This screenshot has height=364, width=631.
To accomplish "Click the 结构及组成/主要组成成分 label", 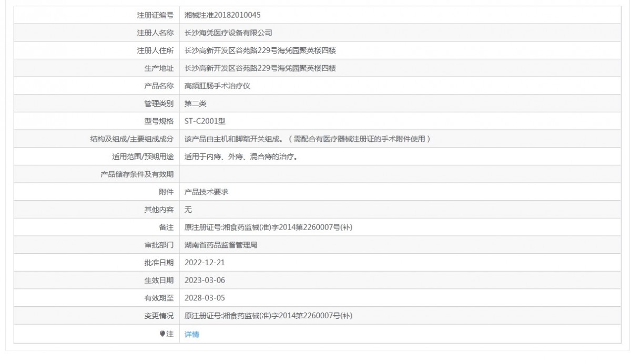I will pyautogui.click(x=132, y=139).
